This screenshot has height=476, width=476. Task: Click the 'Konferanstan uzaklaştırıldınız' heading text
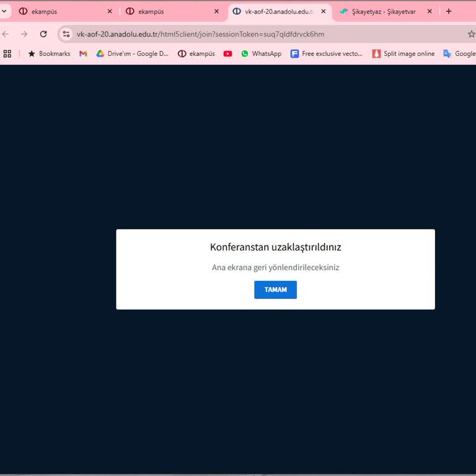[x=275, y=247]
